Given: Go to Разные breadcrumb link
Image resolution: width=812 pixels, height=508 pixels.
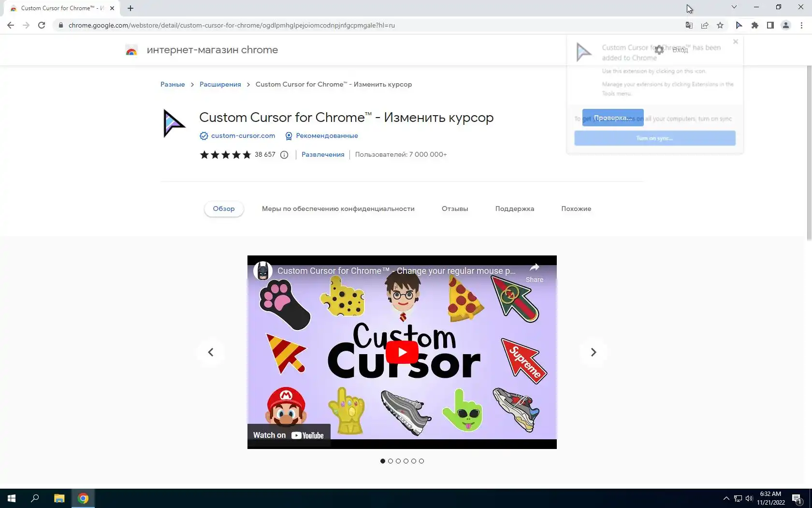Looking at the screenshot, I should 173,84.
